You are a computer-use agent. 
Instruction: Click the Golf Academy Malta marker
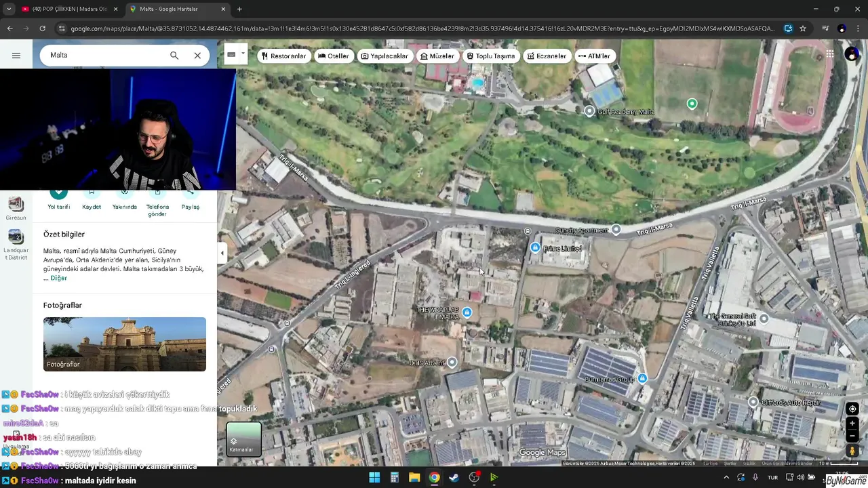tap(589, 111)
